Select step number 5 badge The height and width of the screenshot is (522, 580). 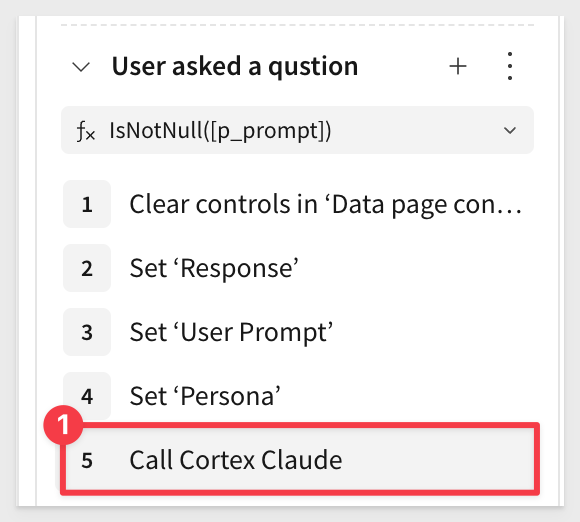87,460
